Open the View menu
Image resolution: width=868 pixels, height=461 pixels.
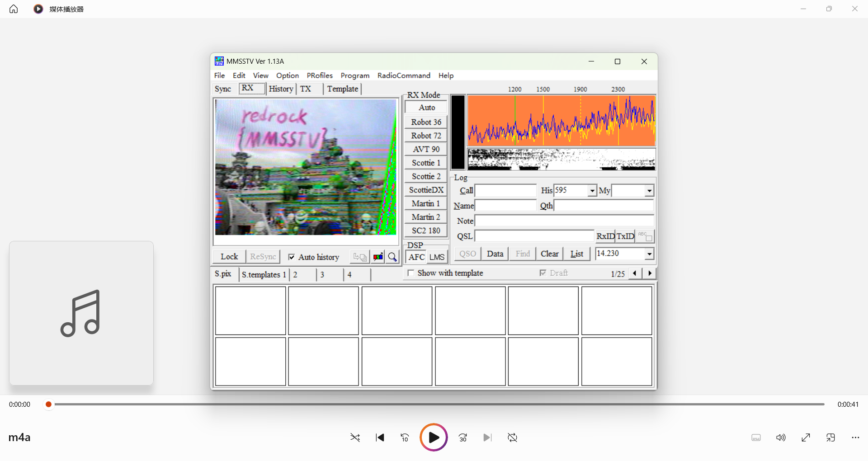(x=261, y=75)
